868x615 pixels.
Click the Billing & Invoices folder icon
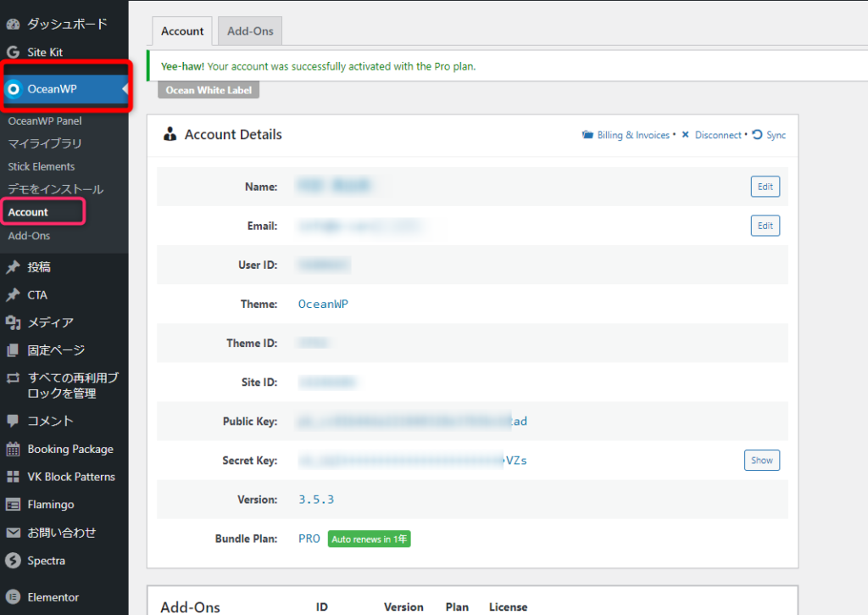coord(587,135)
